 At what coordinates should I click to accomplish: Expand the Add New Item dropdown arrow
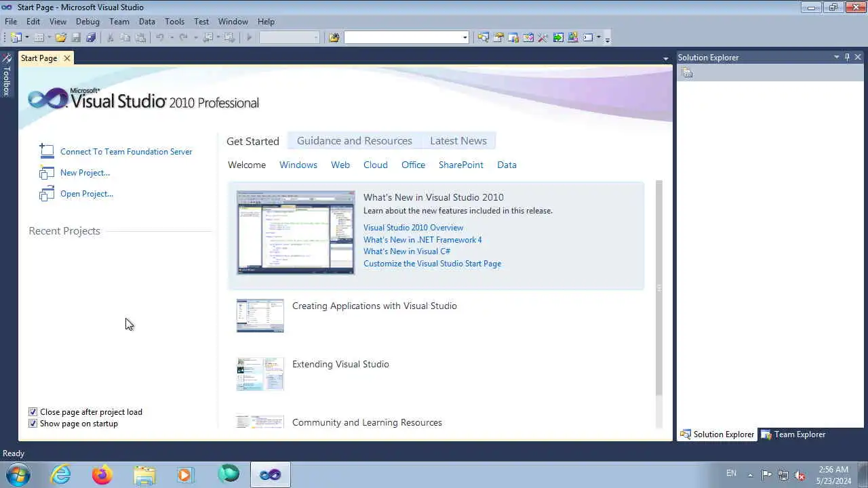click(49, 38)
